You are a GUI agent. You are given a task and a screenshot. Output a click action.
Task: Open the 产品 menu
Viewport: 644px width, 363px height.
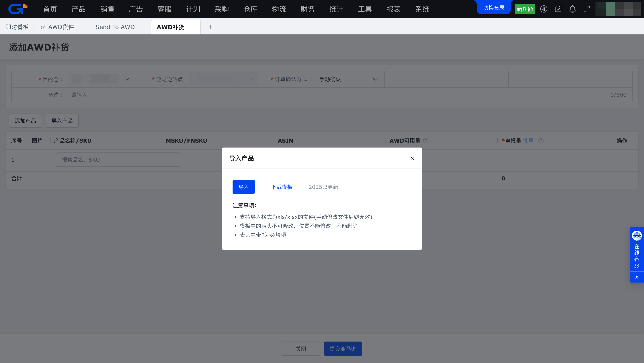[79, 9]
